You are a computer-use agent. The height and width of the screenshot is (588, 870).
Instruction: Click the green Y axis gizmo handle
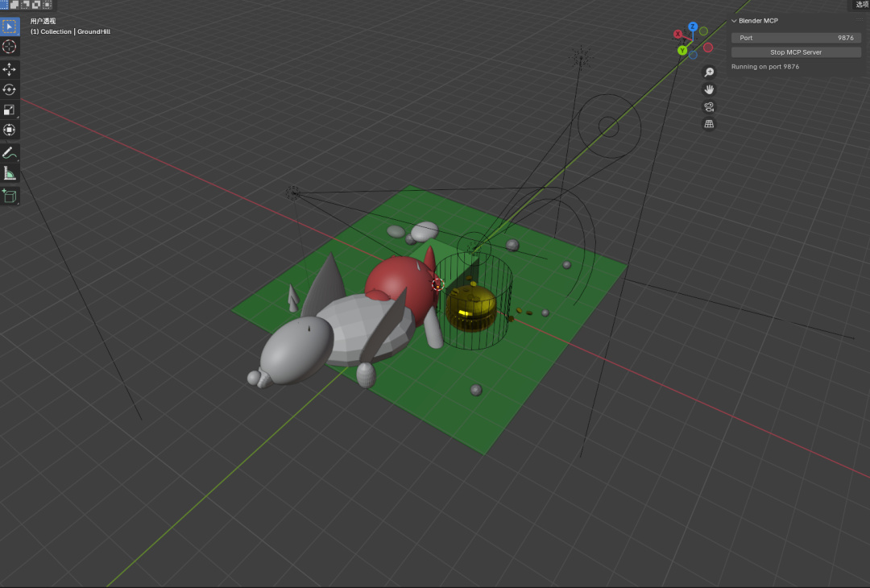click(682, 51)
